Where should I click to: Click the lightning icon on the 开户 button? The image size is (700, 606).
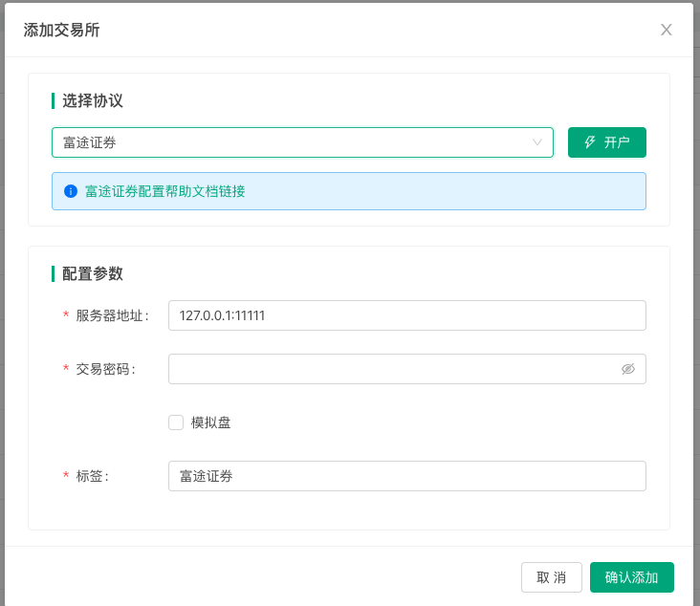[590, 142]
